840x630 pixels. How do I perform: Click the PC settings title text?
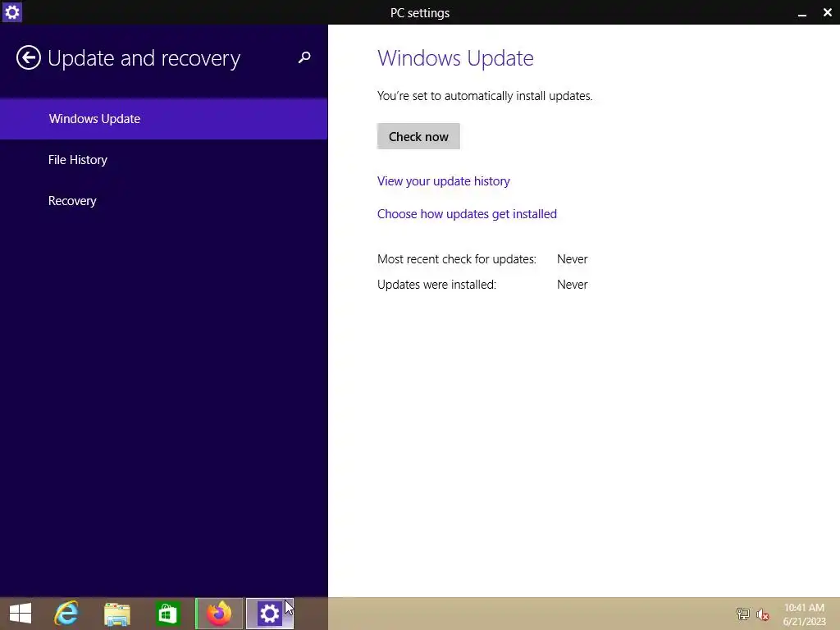click(x=420, y=13)
